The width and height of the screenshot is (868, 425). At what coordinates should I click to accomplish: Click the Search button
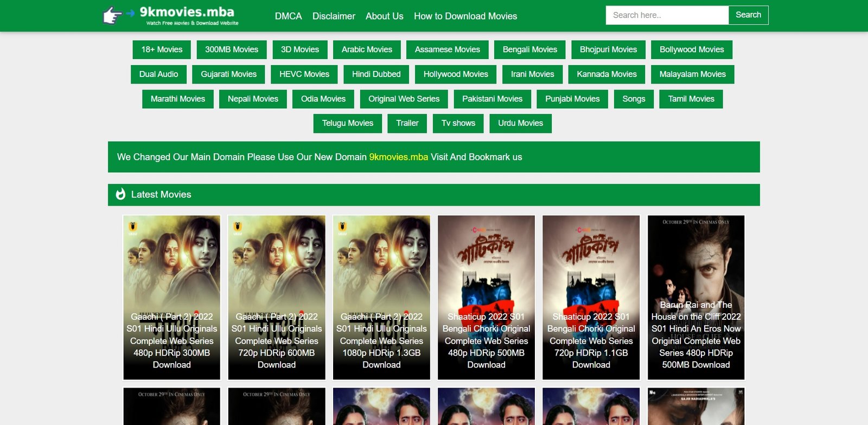point(748,15)
